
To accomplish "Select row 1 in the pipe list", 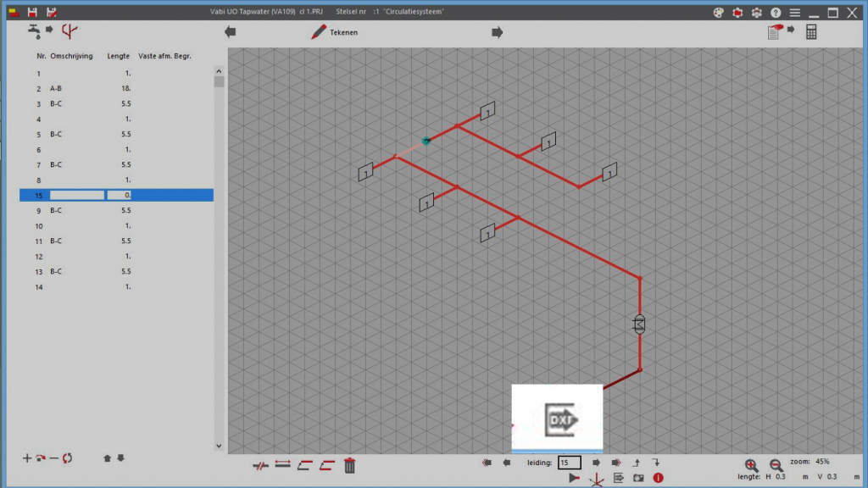I will 116,73.
